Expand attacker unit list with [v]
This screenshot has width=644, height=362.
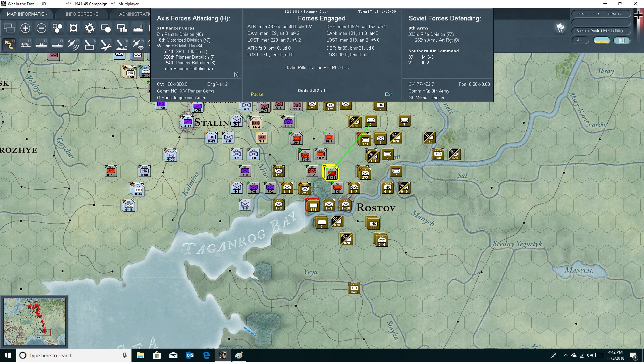(x=236, y=74)
